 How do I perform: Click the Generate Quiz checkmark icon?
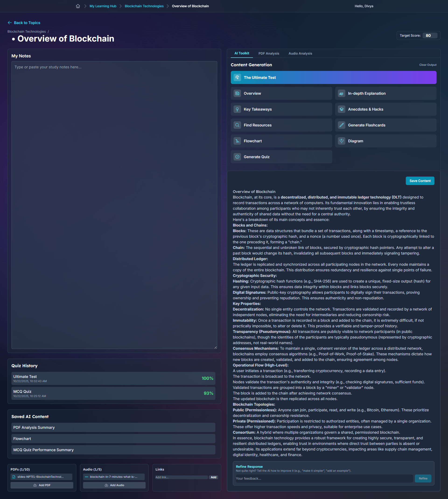(x=237, y=157)
